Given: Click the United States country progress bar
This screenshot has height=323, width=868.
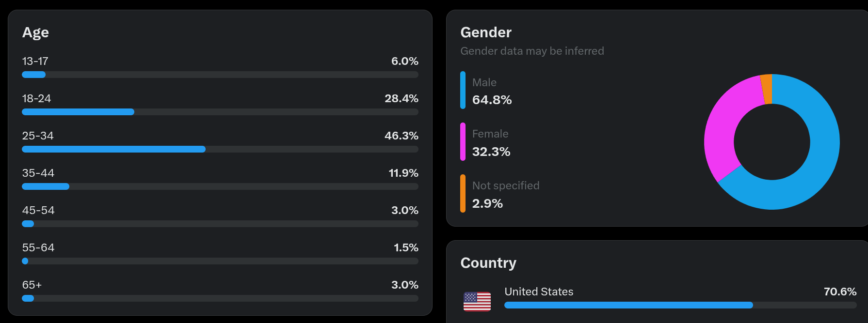Looking at the screenshot, I should point(680,305).
